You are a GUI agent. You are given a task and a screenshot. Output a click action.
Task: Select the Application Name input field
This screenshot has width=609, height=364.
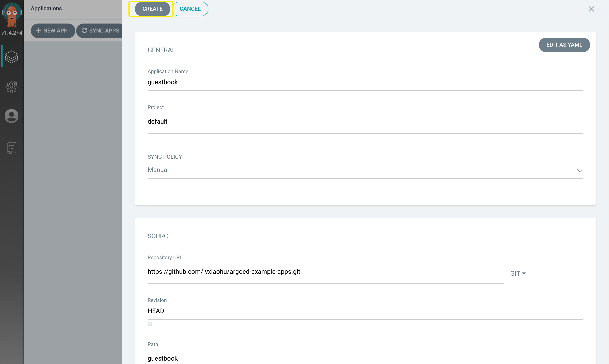(365, 82)
